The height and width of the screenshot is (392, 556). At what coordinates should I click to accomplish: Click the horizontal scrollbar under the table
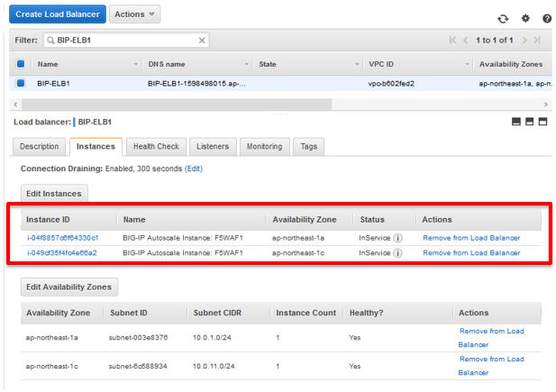[x=177, y=105]
